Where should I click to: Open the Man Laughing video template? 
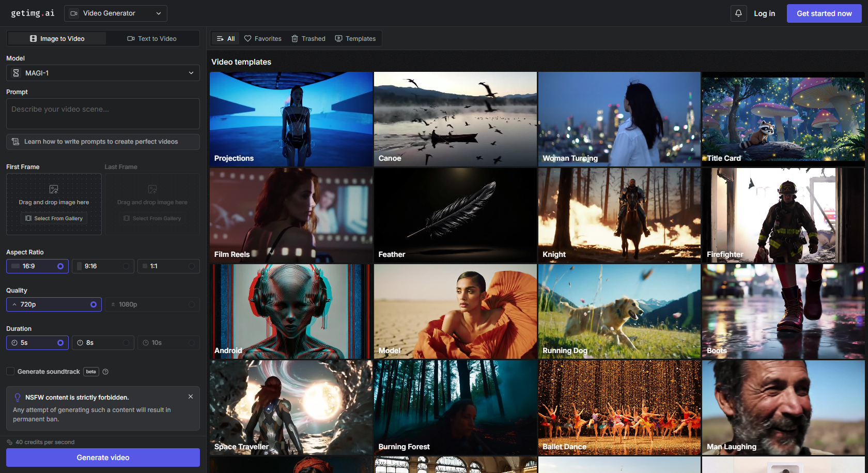coord(783,407)
